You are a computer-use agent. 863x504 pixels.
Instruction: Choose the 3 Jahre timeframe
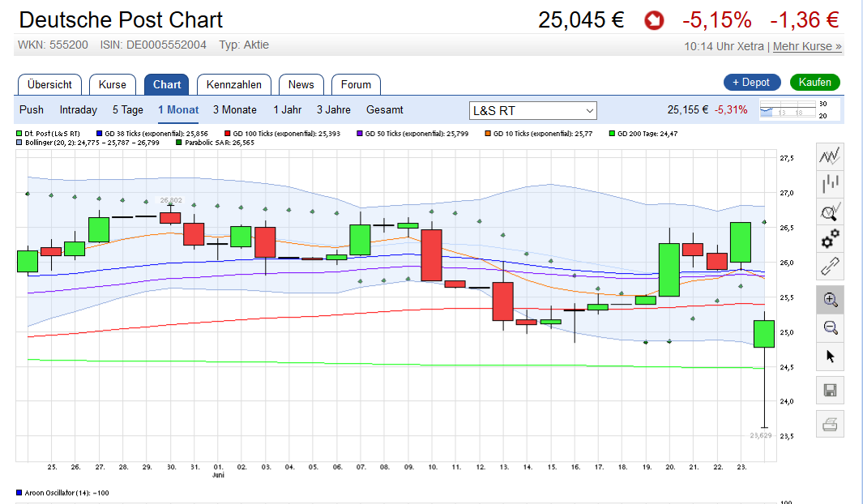tap(334, 109)
